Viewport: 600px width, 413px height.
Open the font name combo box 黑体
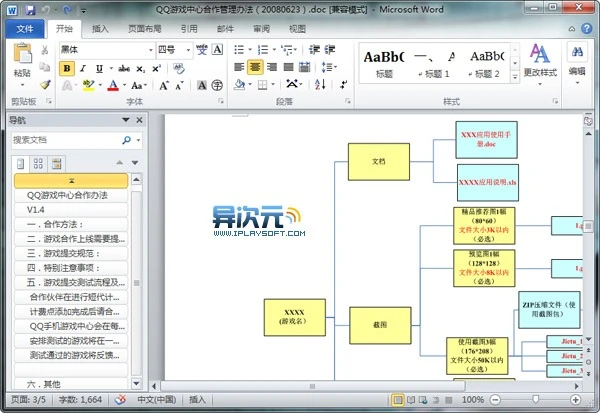click(107, 50)
